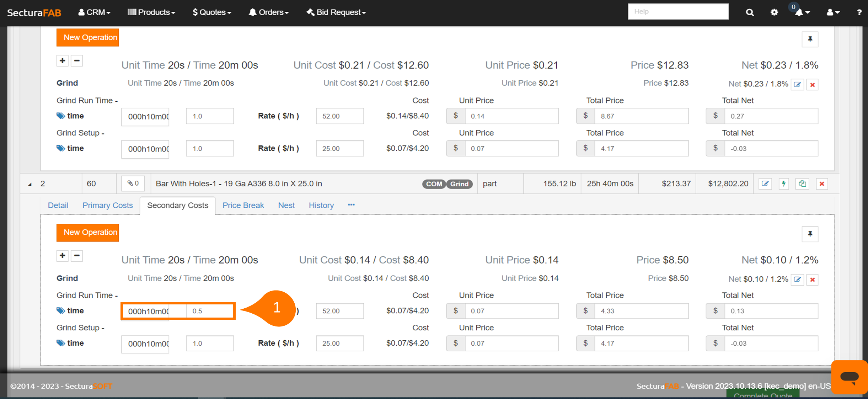Click the search magnifier icon in navbar
Image resolution: width=868 pixels, height=399 pixels.
(x=750, y=12)
